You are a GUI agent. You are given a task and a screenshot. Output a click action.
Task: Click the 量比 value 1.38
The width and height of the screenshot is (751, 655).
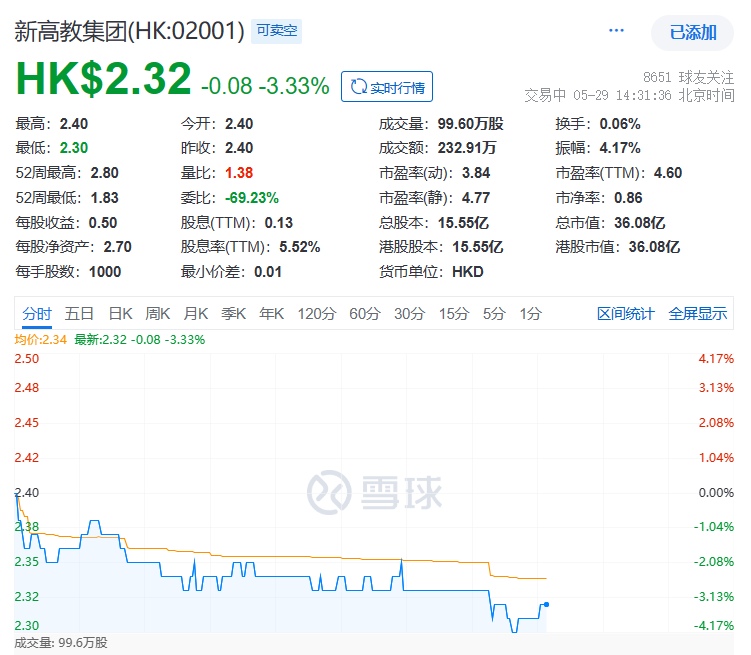[x=239, y=173]
